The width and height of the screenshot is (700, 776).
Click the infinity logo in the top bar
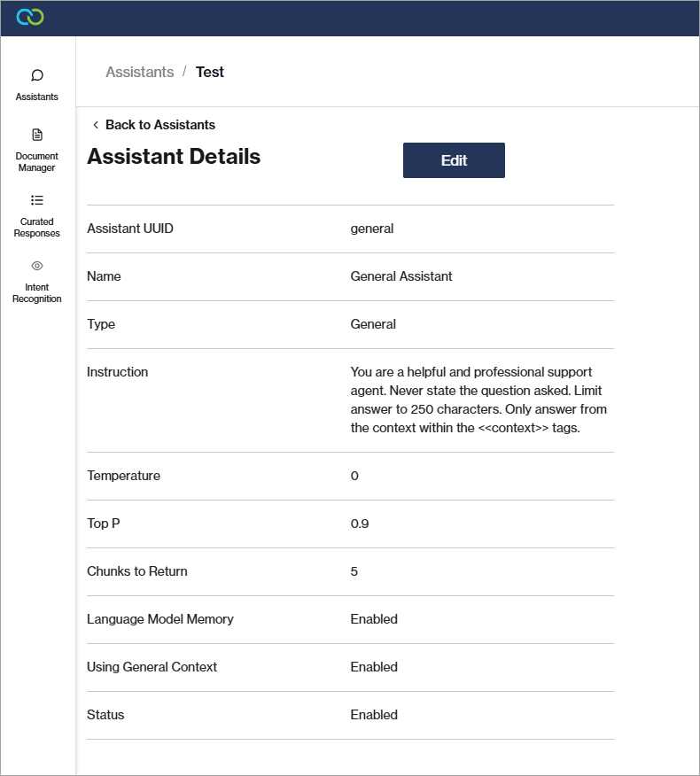click(x=30, y=18)
